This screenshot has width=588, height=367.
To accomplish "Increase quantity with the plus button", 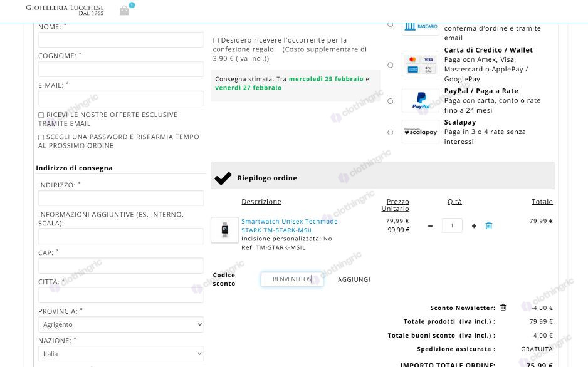I will 474,226.
